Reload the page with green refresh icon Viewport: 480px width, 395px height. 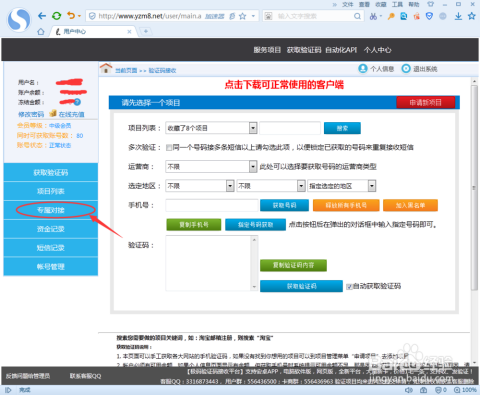pos(57,16)
